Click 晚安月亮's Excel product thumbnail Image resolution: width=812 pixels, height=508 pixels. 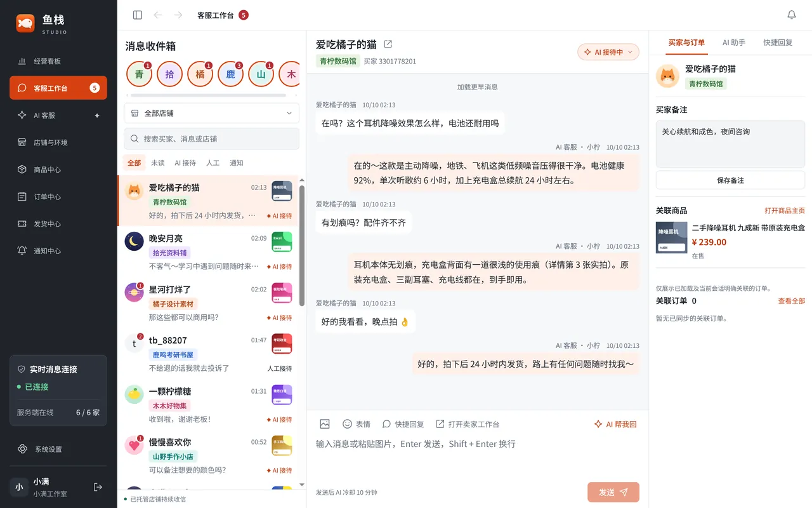pos(282,242)
